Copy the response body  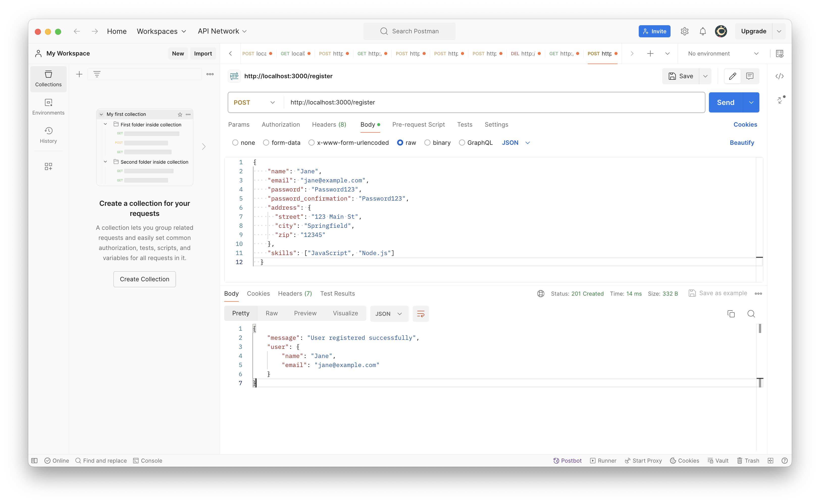(731, 314)
